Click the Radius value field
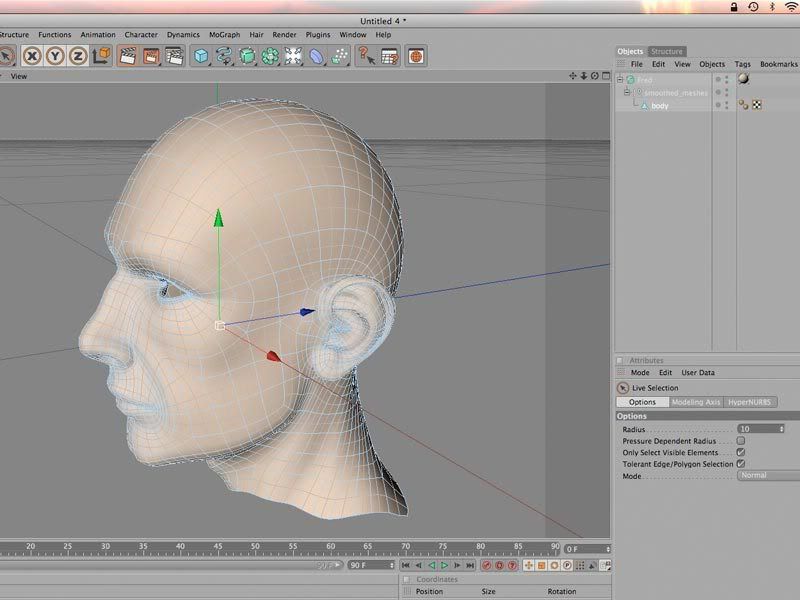The width and height of the screenshot is (800, 600). (758, 428)
